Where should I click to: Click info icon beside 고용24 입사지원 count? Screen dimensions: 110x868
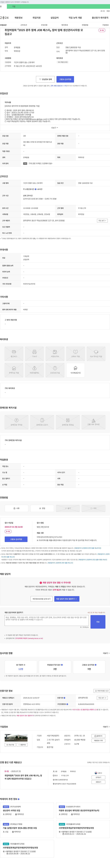tap(96, 665)
